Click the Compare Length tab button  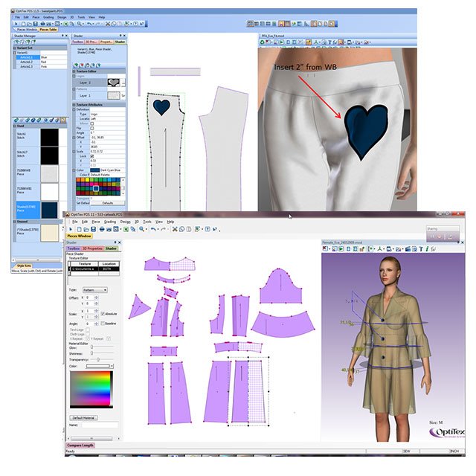click(x=80, y=446)
